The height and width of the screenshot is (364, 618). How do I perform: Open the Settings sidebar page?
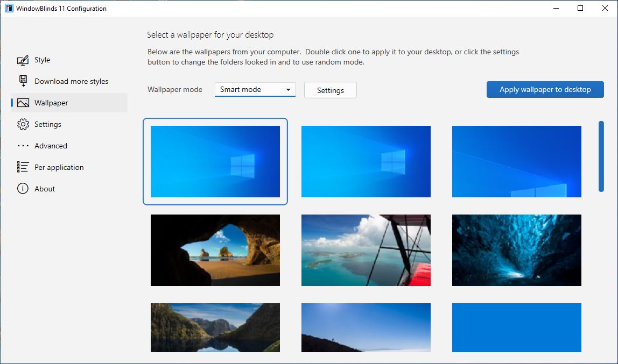click(x=69, y=124)
